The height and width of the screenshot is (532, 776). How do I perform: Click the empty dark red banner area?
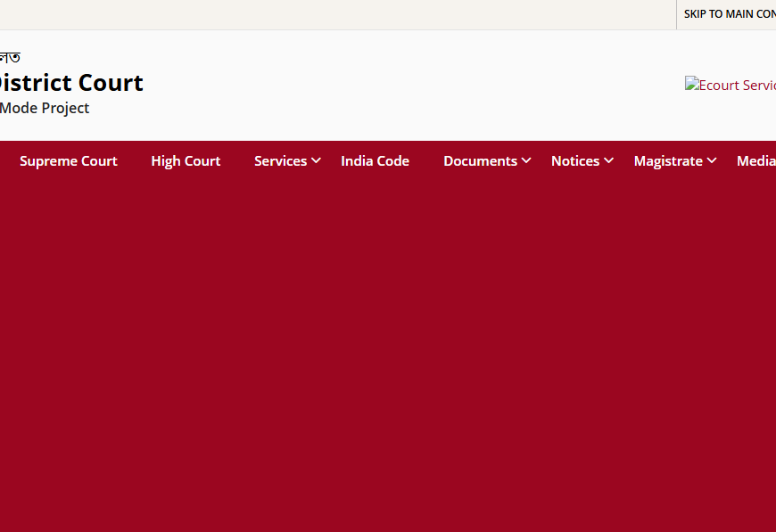tap(388, 356)
